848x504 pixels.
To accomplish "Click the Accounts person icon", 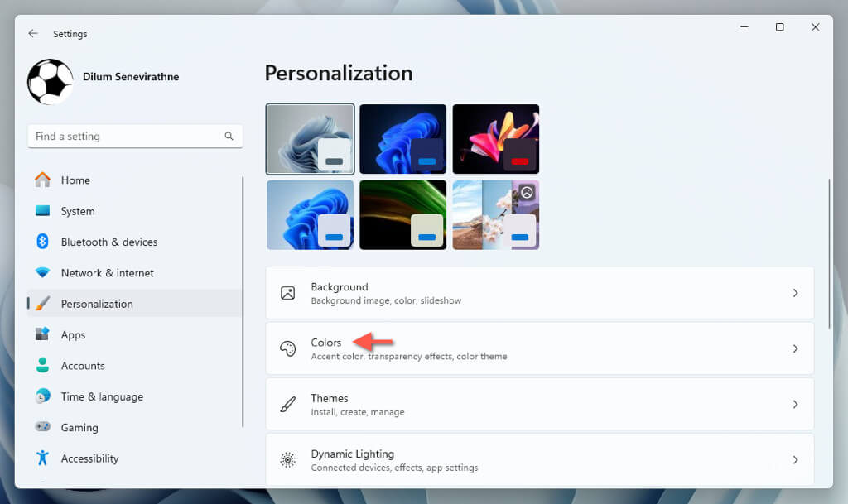I will 42,365.
